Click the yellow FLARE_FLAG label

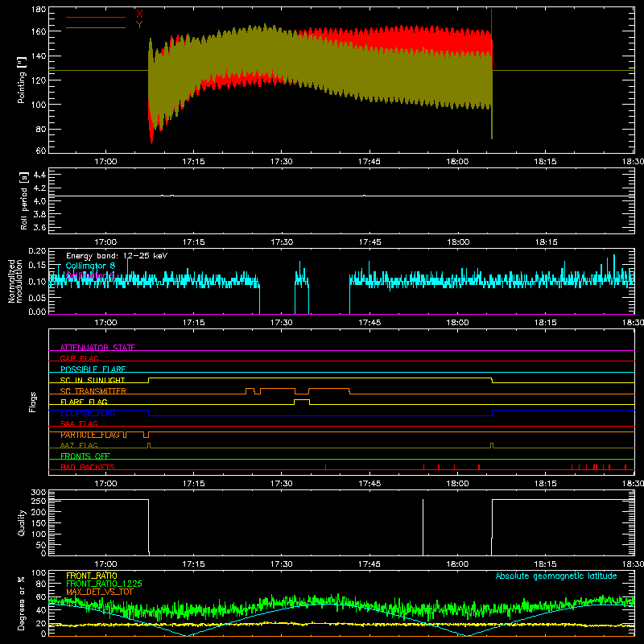pyautogui.click(x=84, y=402)
